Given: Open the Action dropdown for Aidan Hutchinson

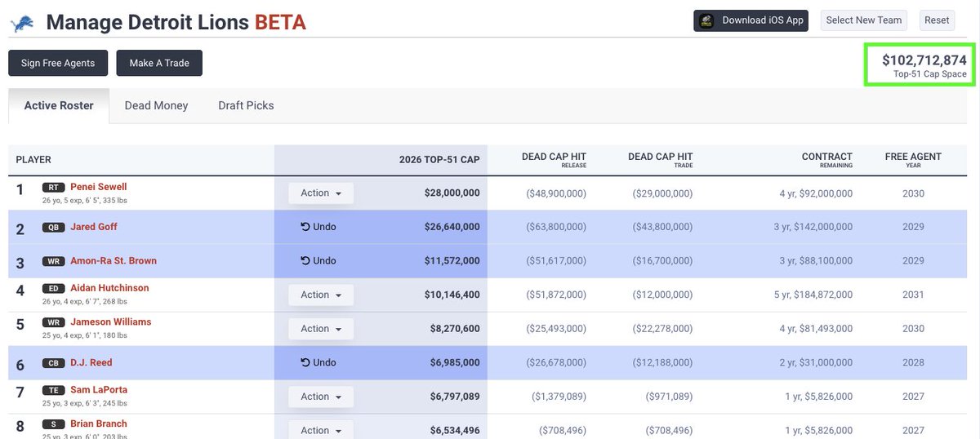Looking at the screenshot, I should tap(321, 295).
